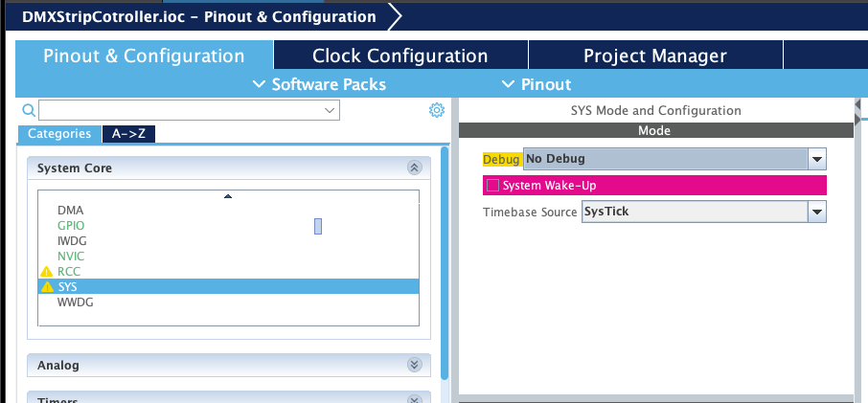
Task: Open the Pinout menu
Action: point(537,84)
